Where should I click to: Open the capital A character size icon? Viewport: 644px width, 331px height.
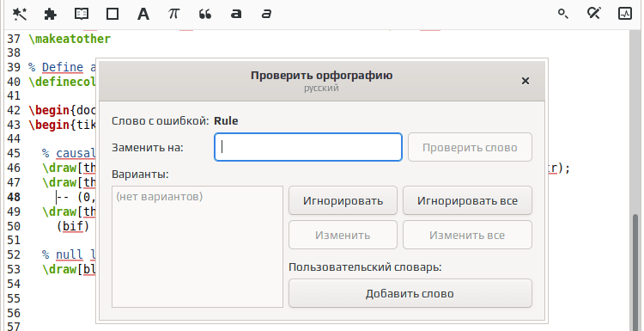143,14
